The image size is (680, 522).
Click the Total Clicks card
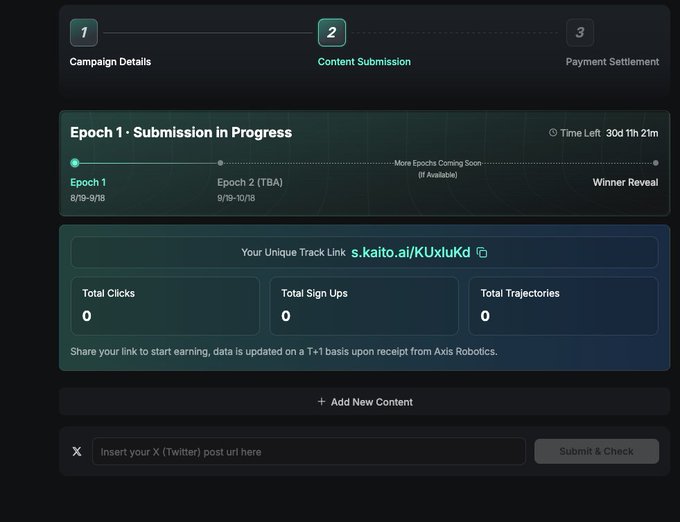click(x=165, y=306)
